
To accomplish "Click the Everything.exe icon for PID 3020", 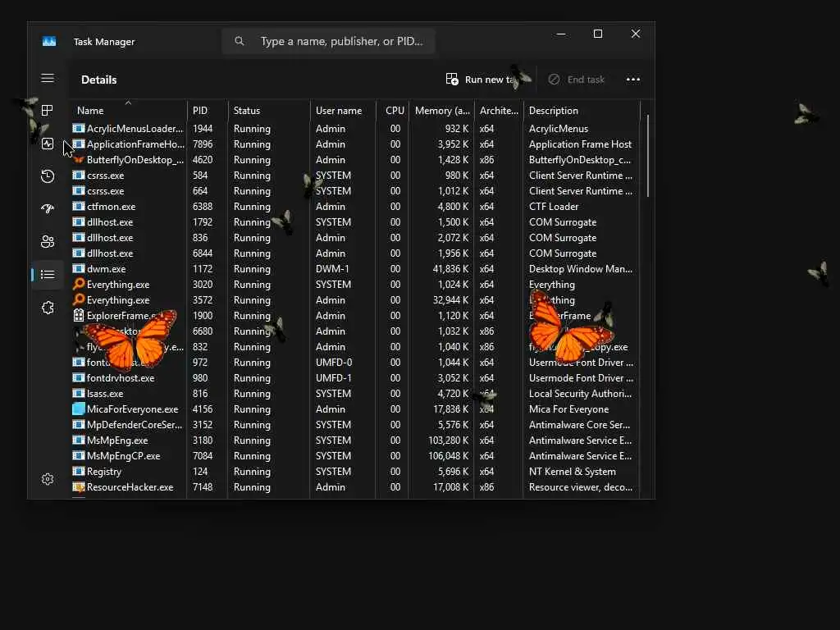I will point(79,284).
